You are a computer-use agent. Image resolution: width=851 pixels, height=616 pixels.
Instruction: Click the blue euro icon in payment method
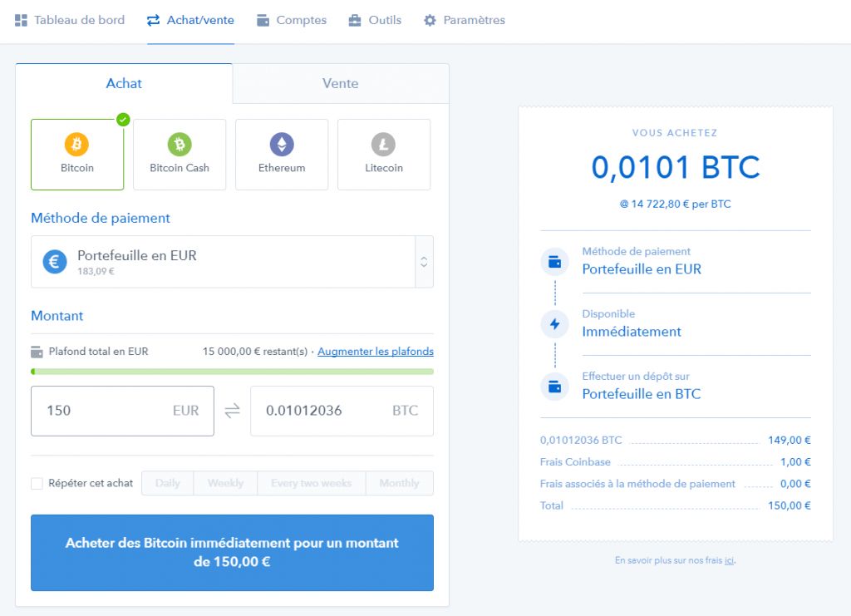55,262
